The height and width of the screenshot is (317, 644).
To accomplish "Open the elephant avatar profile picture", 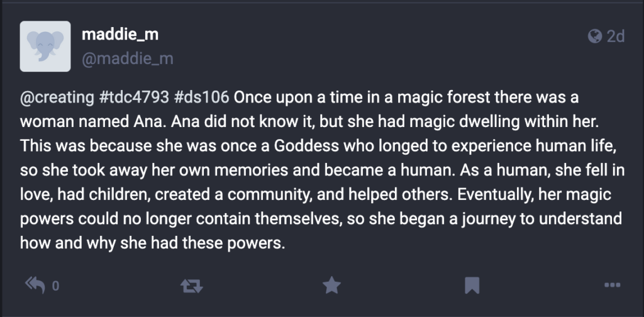I will pos(45,47).
